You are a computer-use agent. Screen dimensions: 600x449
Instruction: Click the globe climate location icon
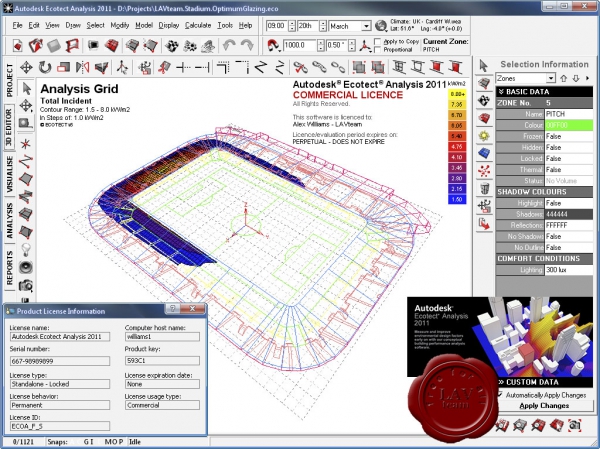coord(381,26)
